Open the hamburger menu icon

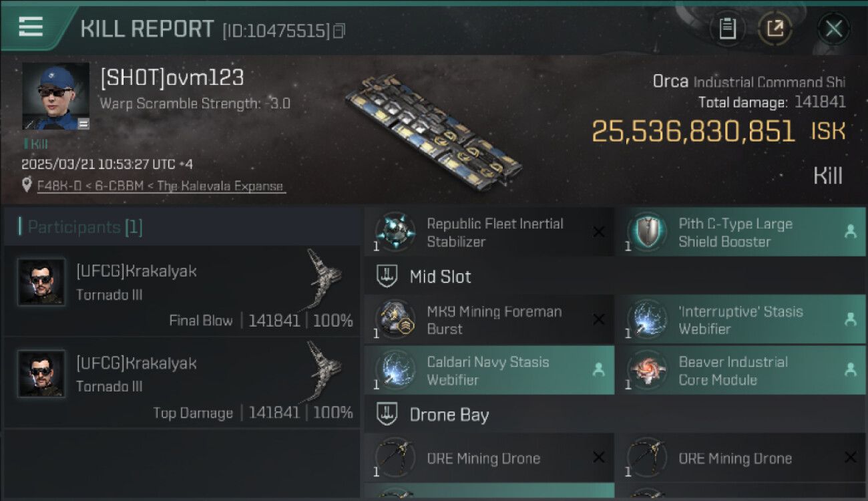[x=31, y=27]
